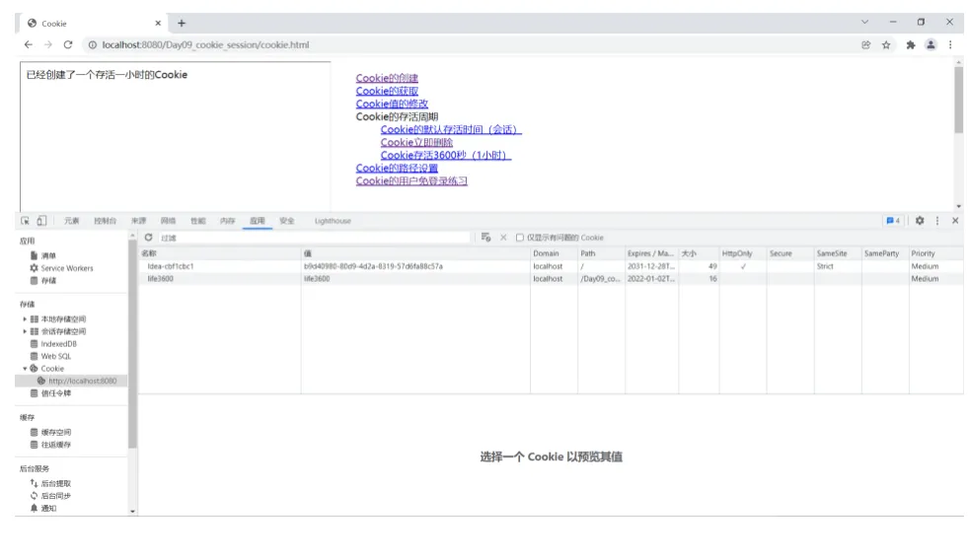
Task: Click the browser address bar URL
Action: (205, 45)
